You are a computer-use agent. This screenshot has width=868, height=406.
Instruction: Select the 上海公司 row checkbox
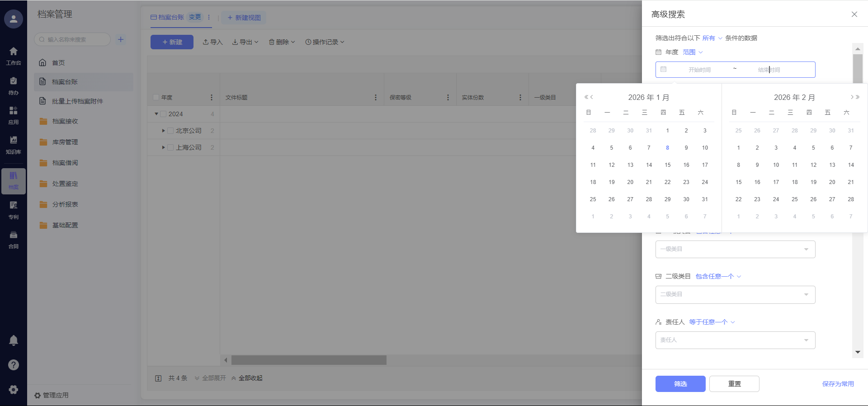[x=170, y=147]
